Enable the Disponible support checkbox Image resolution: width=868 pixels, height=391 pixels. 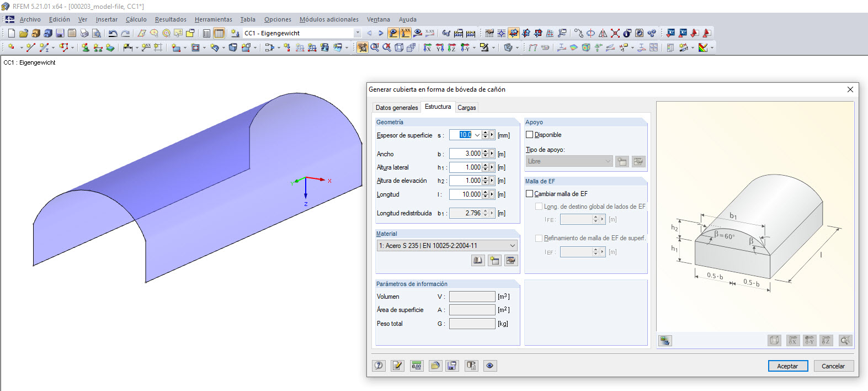pos(530,135)
